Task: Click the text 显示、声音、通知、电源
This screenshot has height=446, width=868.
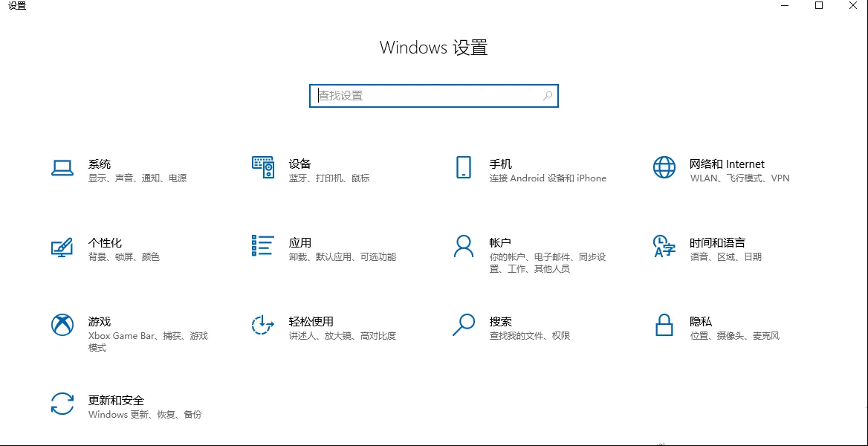Action: [x=137, y=178]
